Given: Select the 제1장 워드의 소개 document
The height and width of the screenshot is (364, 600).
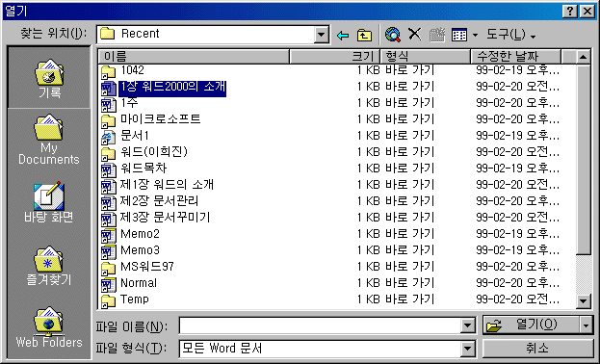Looking at the screenshot, I should point(167,185).
